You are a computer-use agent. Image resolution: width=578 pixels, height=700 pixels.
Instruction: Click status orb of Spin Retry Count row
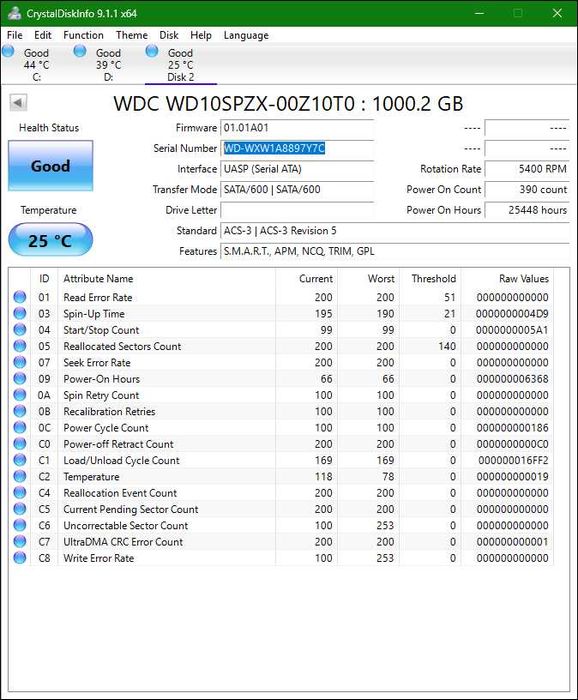click(20, 395)
